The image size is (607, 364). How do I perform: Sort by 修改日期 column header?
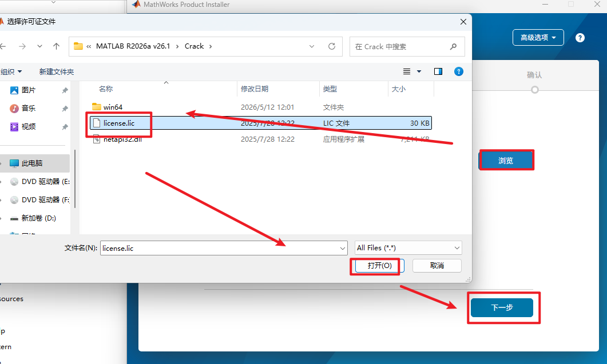click(255, 89)
